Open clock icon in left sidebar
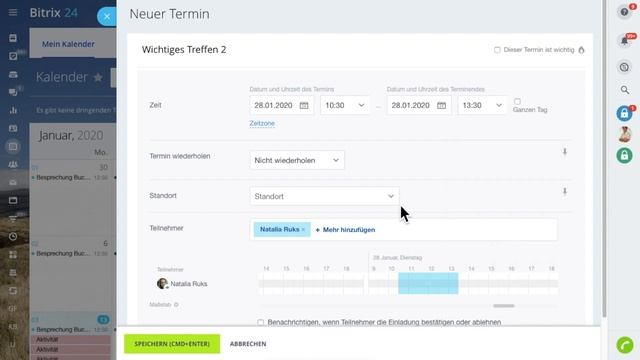 point(13,236)
